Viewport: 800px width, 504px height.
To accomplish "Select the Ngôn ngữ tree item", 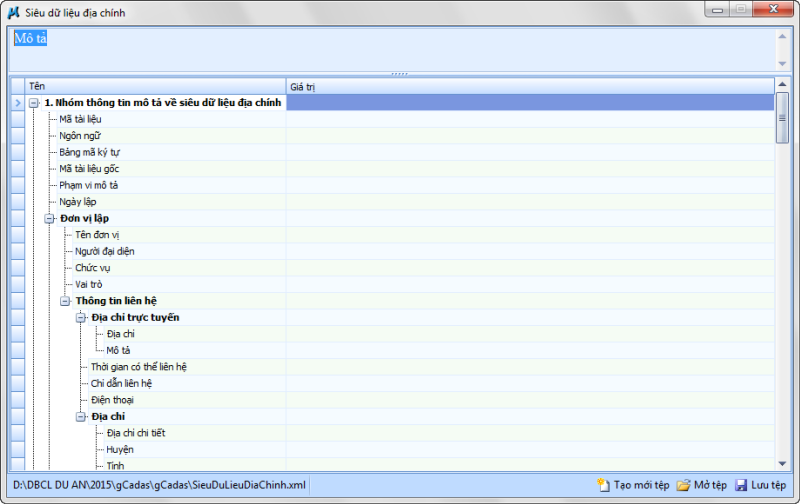I will pos(80,135).
